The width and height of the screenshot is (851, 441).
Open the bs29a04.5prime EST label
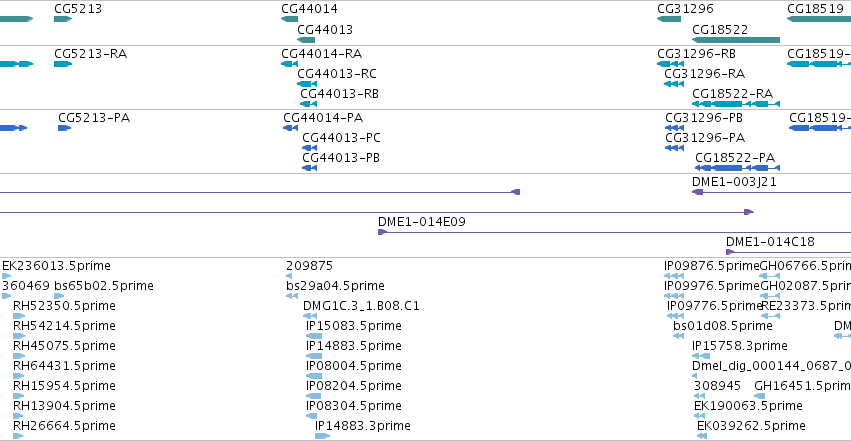pyautogui.click(x=335, y=286)
